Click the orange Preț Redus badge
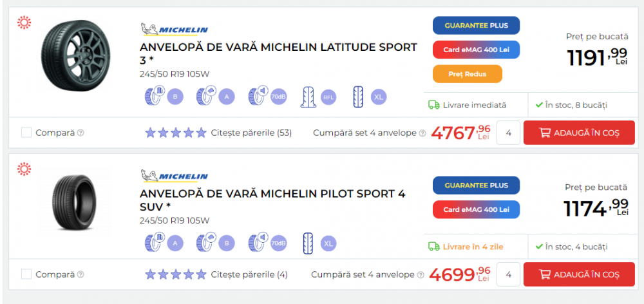 pos(468,73)
